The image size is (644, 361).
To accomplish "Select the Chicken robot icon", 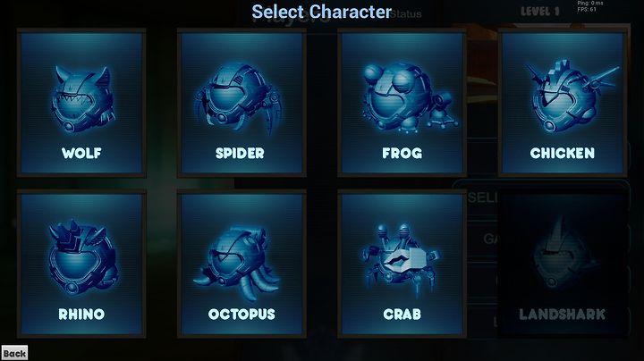I will 571,96.
